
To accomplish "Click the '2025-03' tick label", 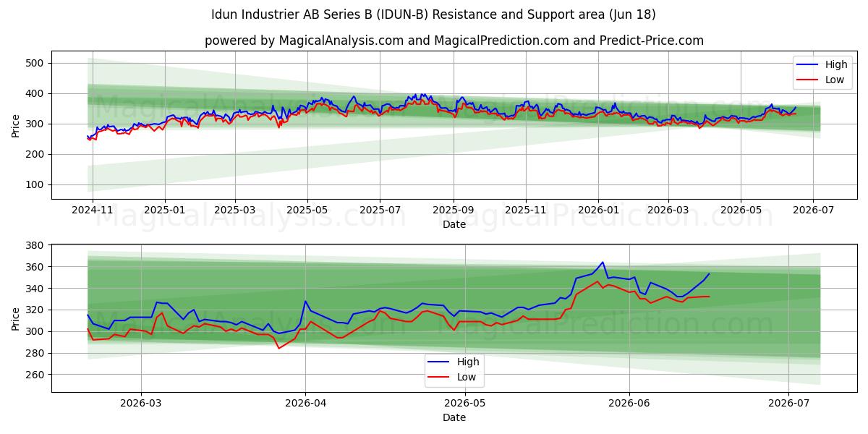I will tap(235, 210).
